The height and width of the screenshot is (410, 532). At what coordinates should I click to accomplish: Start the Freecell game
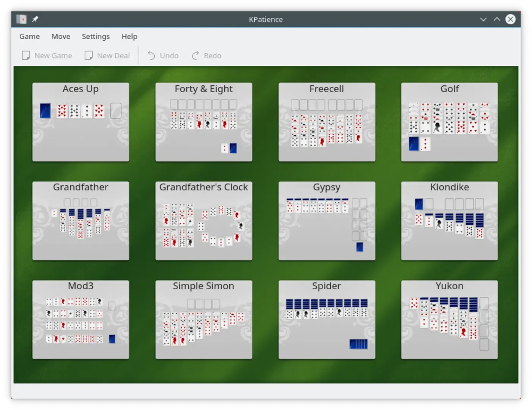[x=327, y=122]
